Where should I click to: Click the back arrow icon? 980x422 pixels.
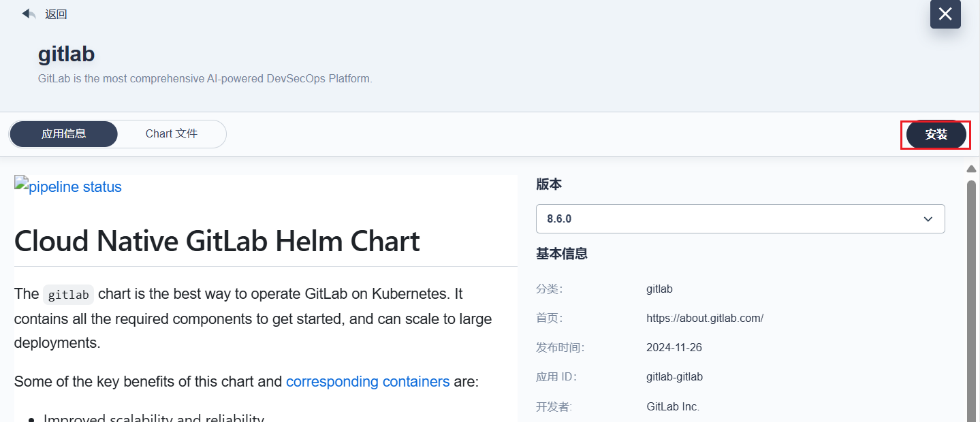[29, 14]
